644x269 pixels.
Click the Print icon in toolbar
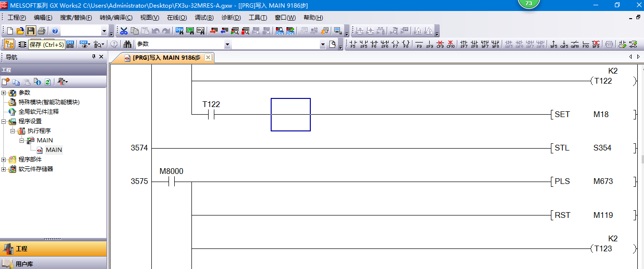pos(42,31)
